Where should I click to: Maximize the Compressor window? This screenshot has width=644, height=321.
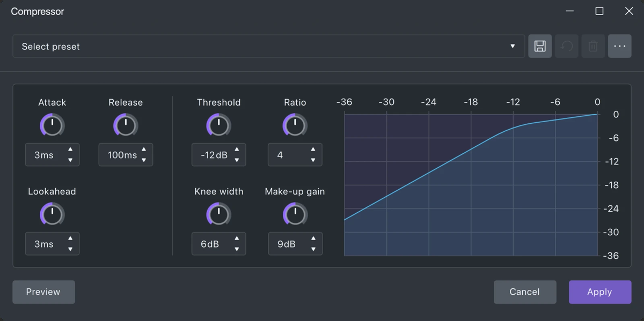[599, 11]
